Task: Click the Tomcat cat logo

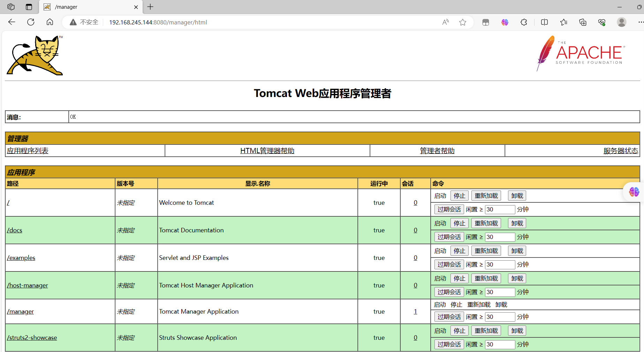Action: (35, 55)
